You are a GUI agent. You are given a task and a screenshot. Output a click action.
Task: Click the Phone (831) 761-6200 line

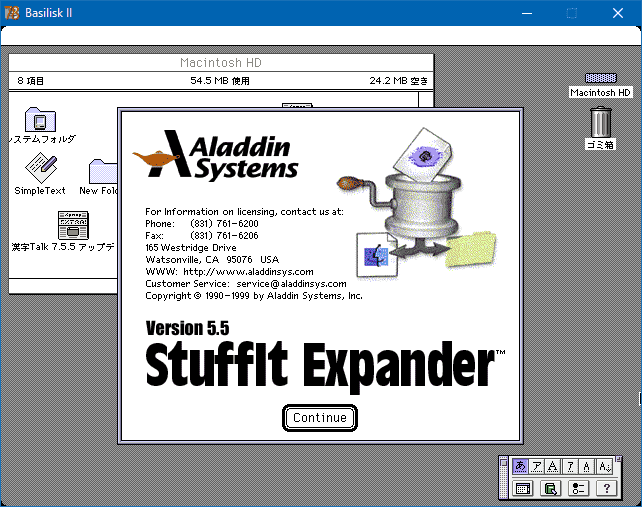(202, 224)
